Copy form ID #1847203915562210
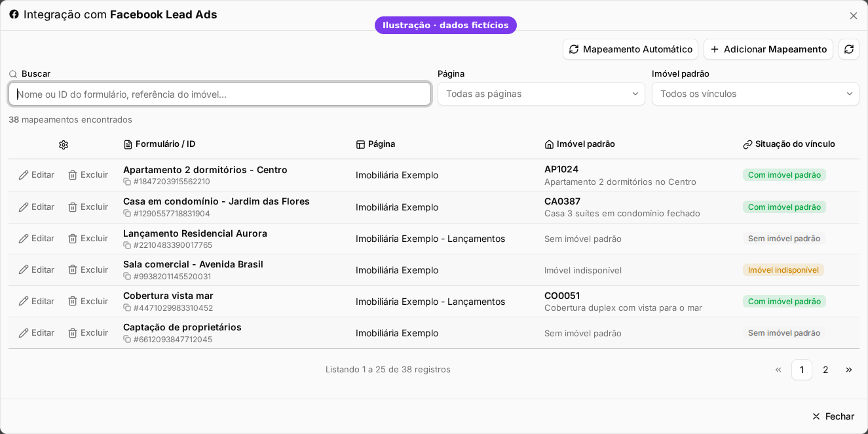 point(127,182)
